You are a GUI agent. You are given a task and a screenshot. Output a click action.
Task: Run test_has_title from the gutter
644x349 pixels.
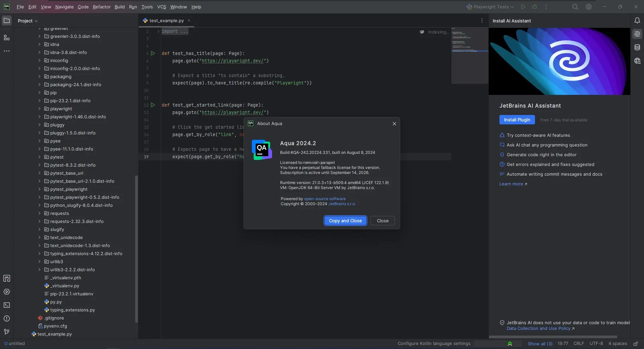[x=153, y=53]
